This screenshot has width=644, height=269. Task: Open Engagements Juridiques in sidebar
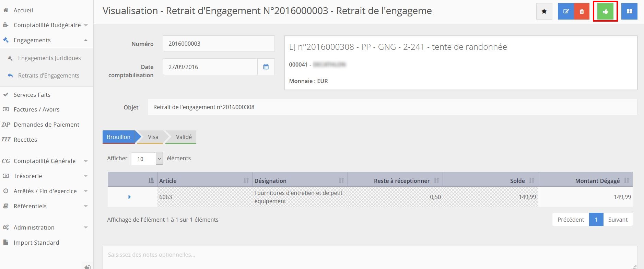pyautogui.click(x=49, y=58)
